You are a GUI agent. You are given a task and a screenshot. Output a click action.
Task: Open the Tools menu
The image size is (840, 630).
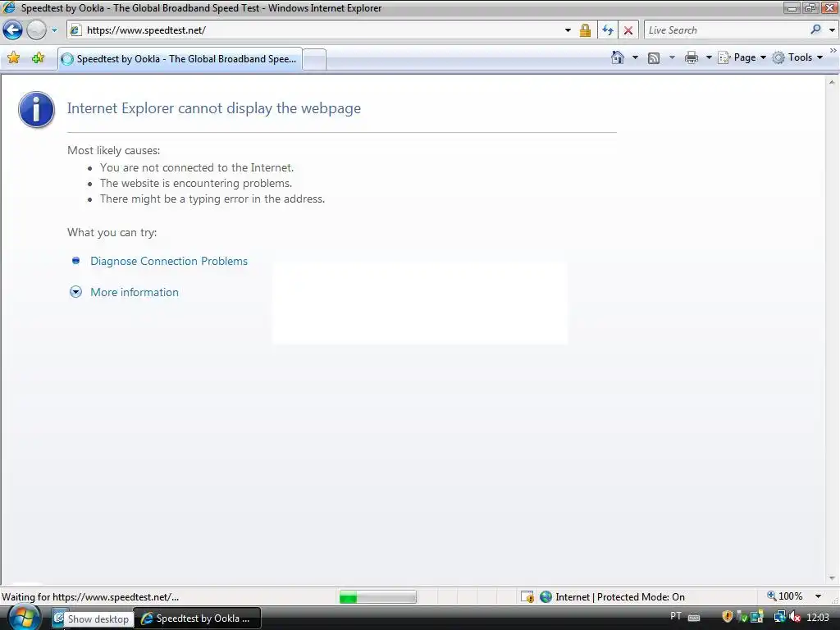[797, 57]
